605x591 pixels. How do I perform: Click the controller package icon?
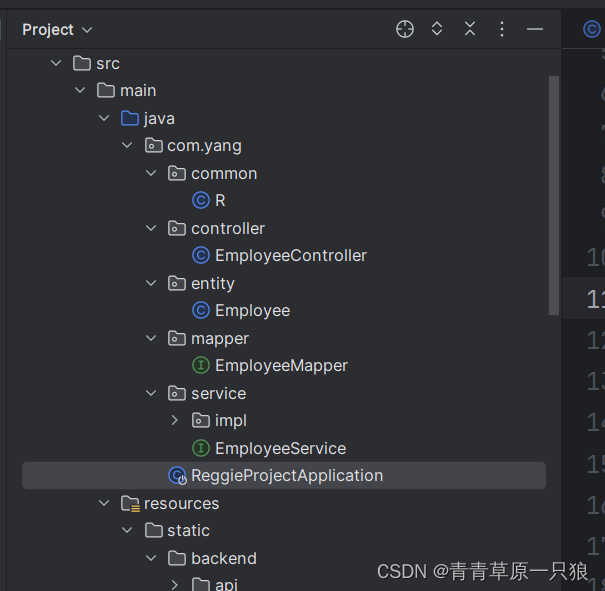(177, 228)
